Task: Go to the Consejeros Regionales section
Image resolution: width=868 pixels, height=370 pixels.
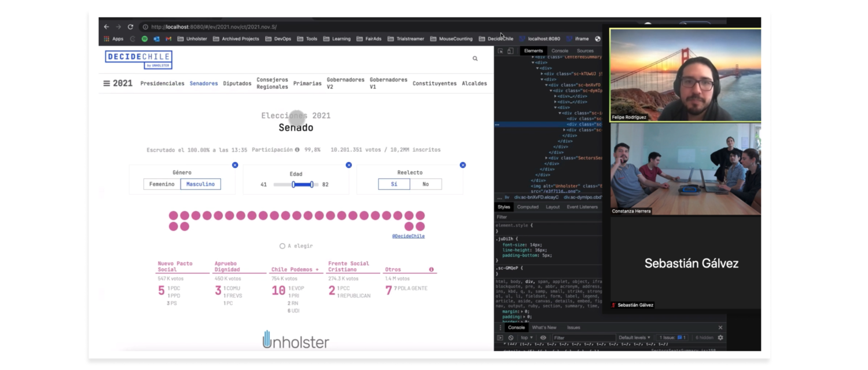Action: point(273,83)
